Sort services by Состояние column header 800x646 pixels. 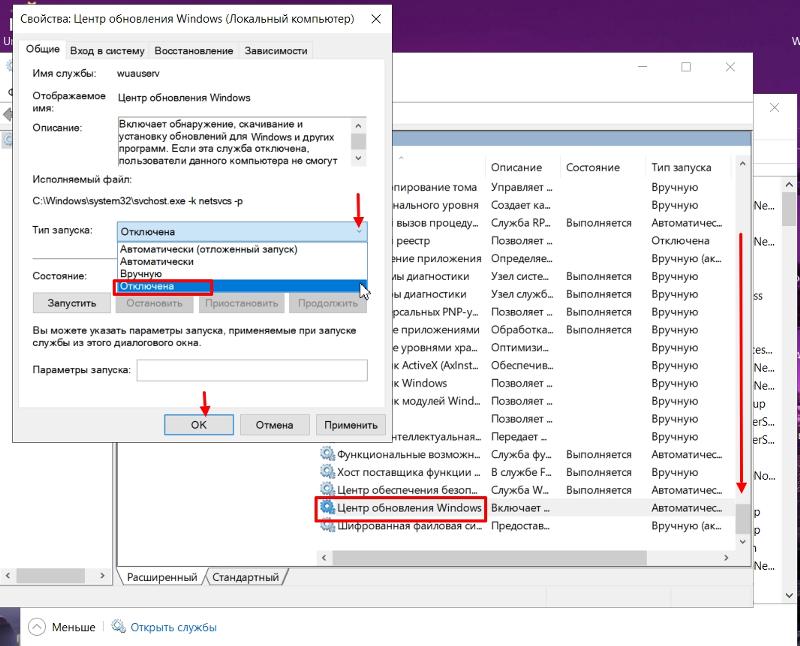(603, 167)
